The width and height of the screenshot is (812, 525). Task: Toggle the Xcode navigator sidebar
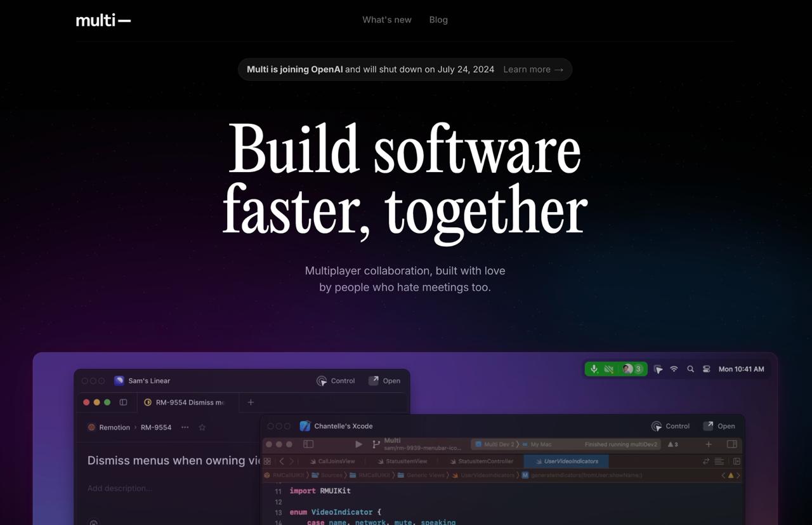308,444
